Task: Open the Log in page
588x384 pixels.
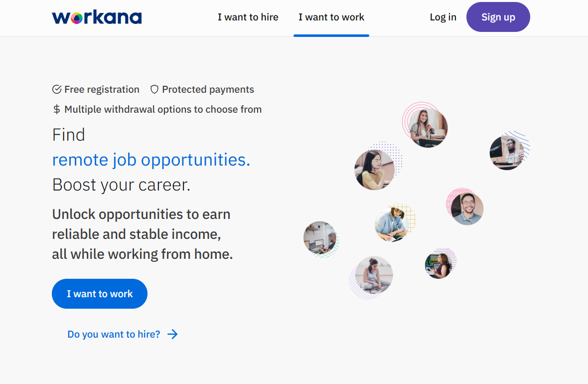Action: [x=443, y=17]
